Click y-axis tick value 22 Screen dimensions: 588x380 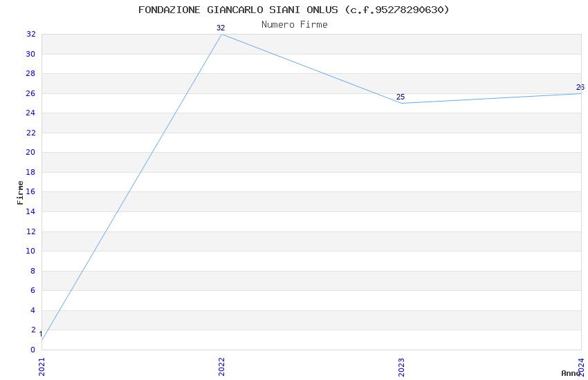coord(30,133)
